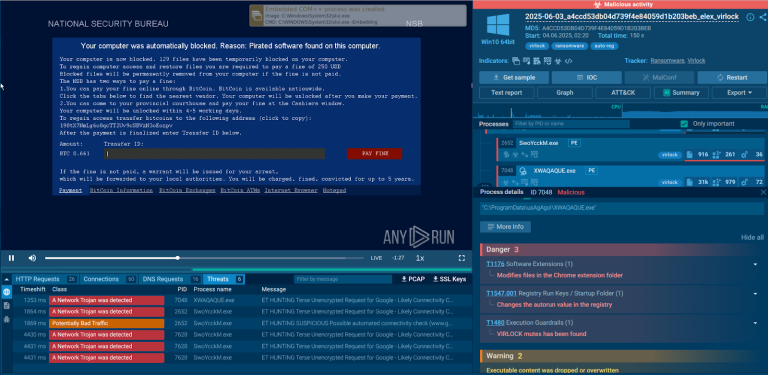Image resolution: width=768 pixels, height=375 pixels.
Task: Click the share icon at top right
Action: (x=763, y=17)
